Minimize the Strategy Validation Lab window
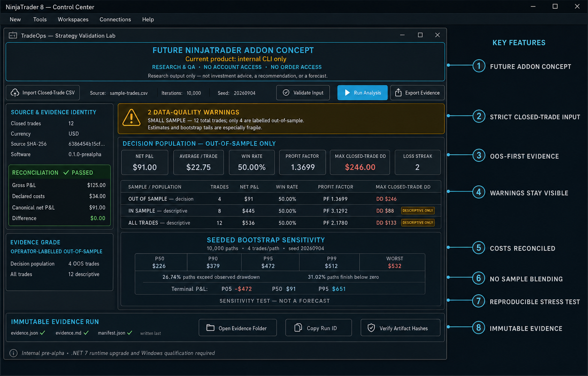The image size is (588, 376). 402,35
